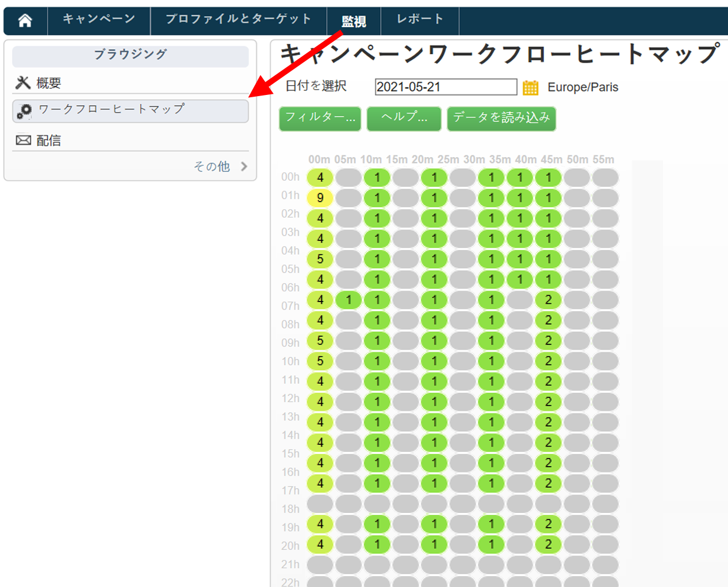The height and width of the screenshot is (587, 728).
Task: Click the データを読み込み button
Action: pos(501,119)
